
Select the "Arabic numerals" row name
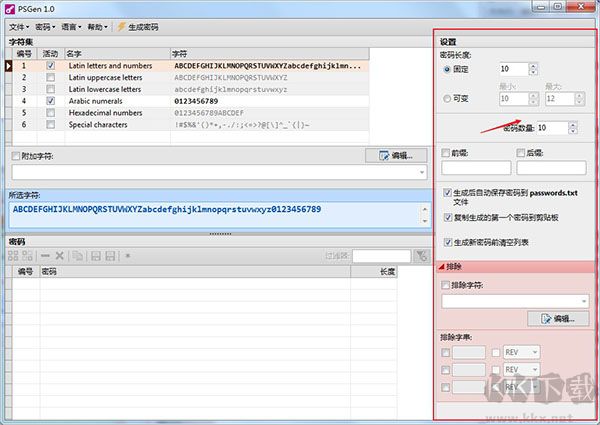[95, 101]
